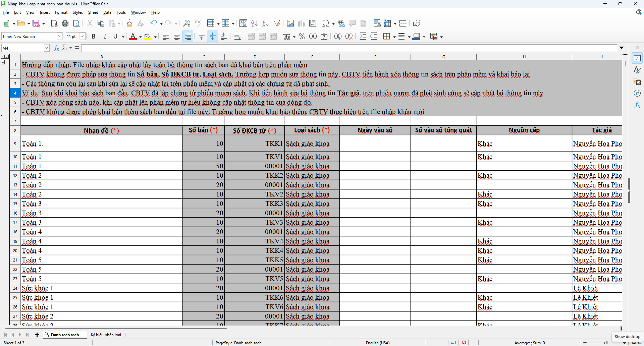
Task: Open the Insert menu
Action: tap(45, 12)
